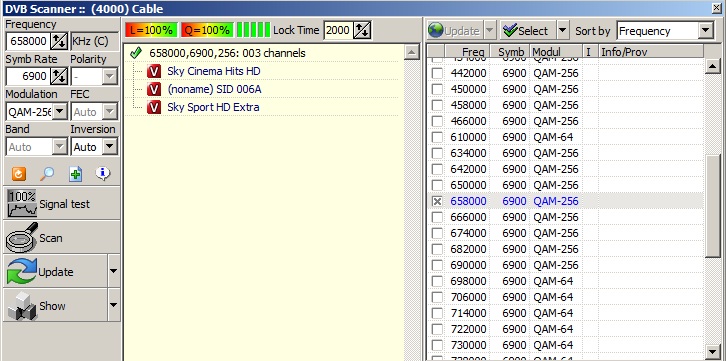726x361 pixels.
Task: Open dropdown arrow beside Select button
Action: 562,31
